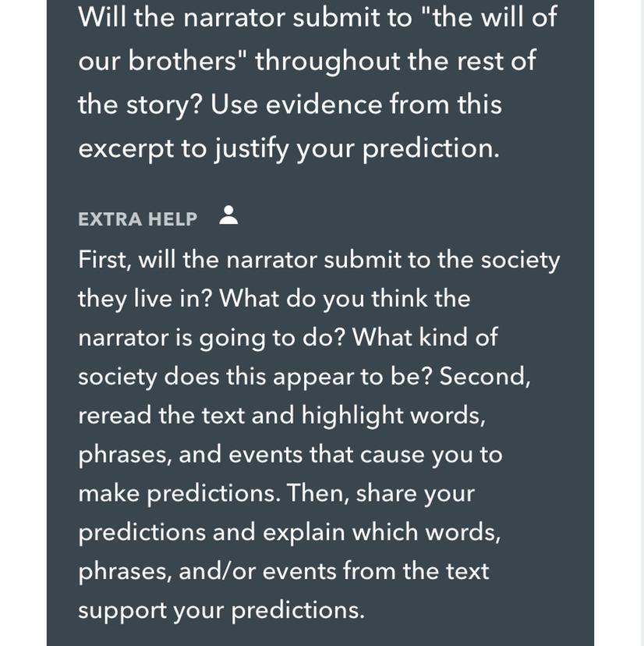Click the text "make predictions." in help paragraph
644x646 pixels.
(179, 494)
